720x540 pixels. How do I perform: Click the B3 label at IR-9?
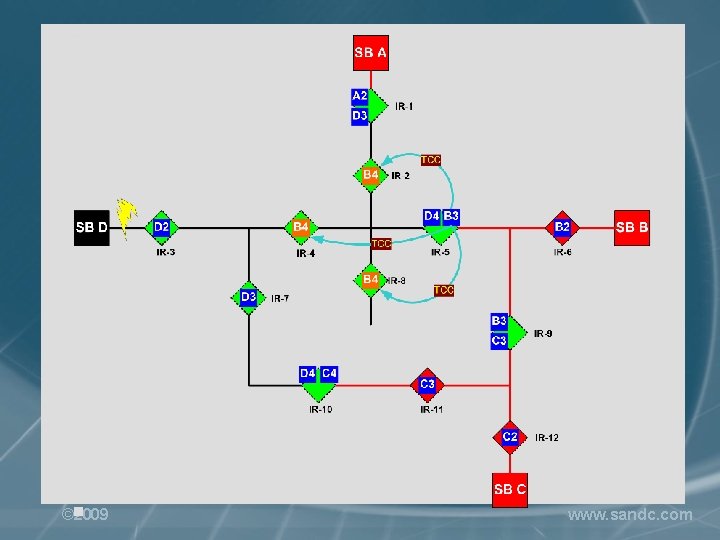pyautogui.click(x=499, y=321)
